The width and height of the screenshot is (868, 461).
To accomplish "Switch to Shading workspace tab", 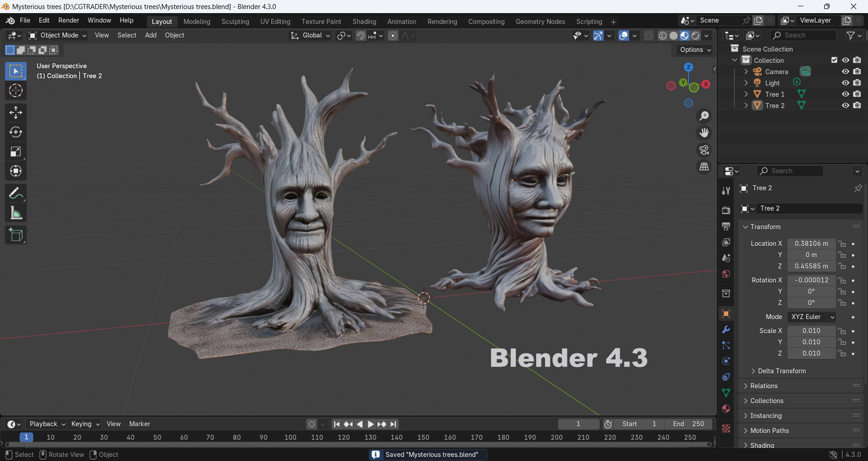I will (364, 22).
